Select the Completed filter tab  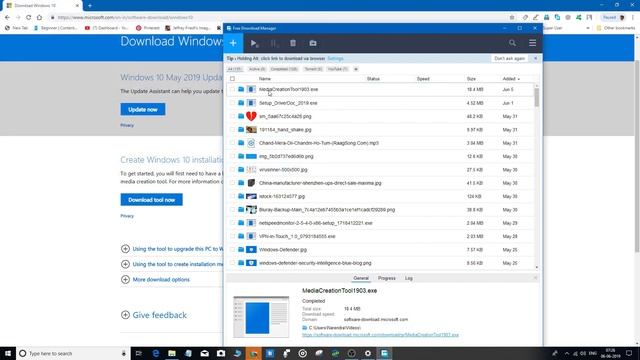[284, 69]
